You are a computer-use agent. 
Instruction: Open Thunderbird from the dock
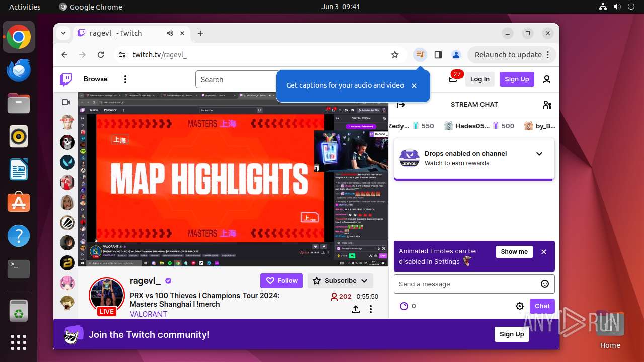pyautogui.click(x=19, y=70)
